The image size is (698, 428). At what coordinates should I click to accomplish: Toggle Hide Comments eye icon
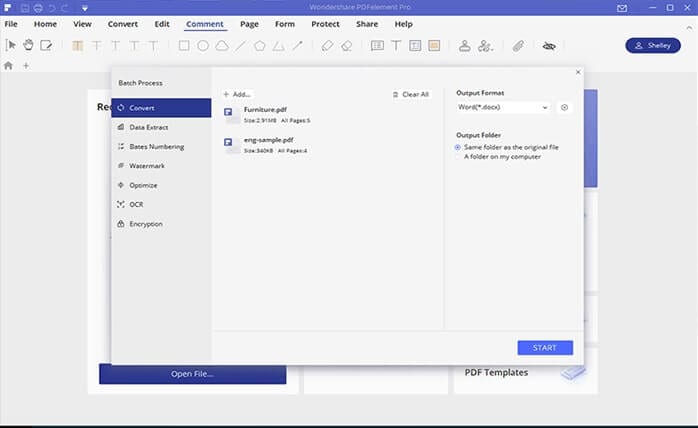[x=549, y=46]
